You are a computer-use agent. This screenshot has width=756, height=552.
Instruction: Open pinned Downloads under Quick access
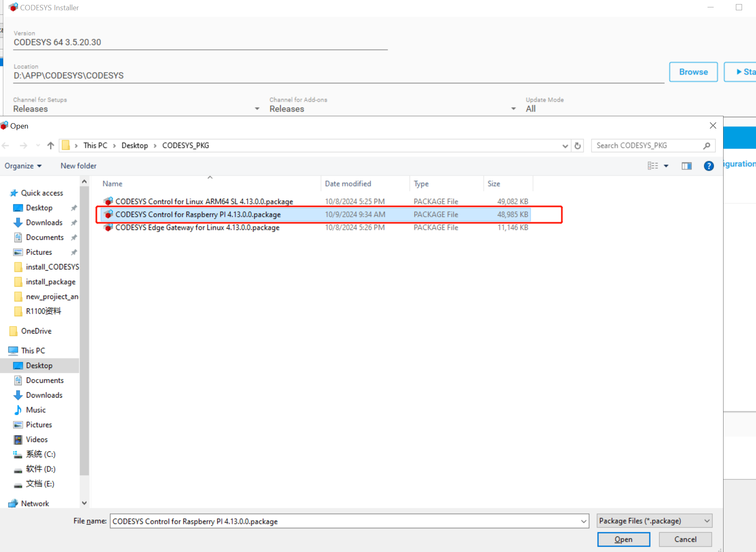tap(44, 223)
